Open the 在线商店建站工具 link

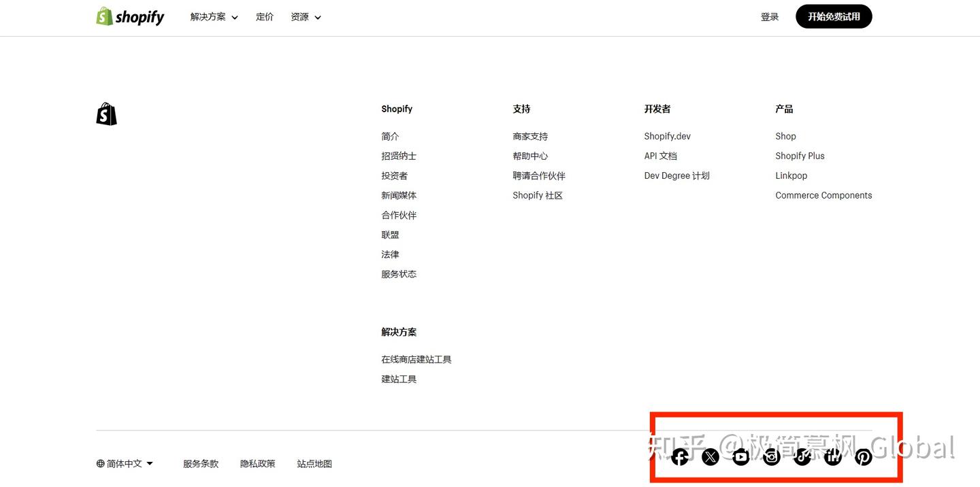click(x=416, y=360)
